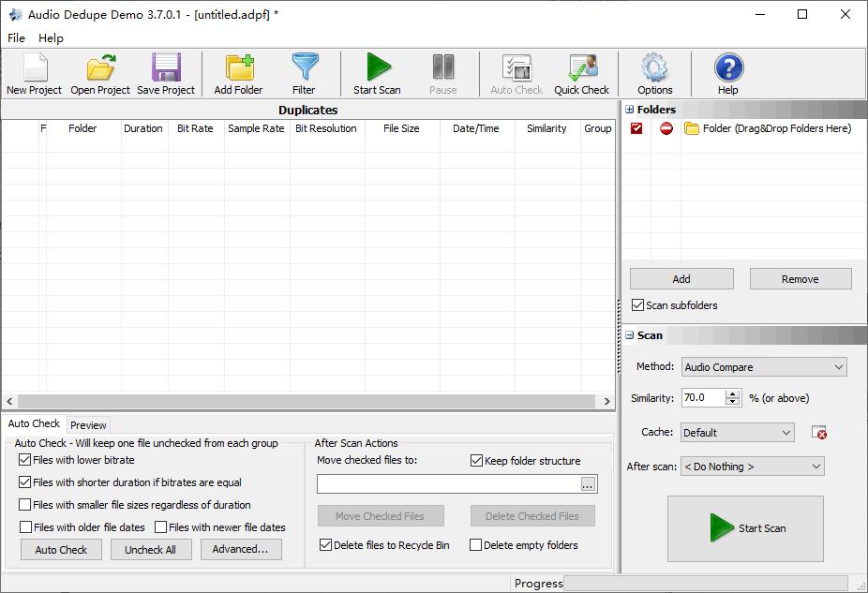Enable Delete empty folders checkbox
Screen dimensions: 868x593
(475, 545)
